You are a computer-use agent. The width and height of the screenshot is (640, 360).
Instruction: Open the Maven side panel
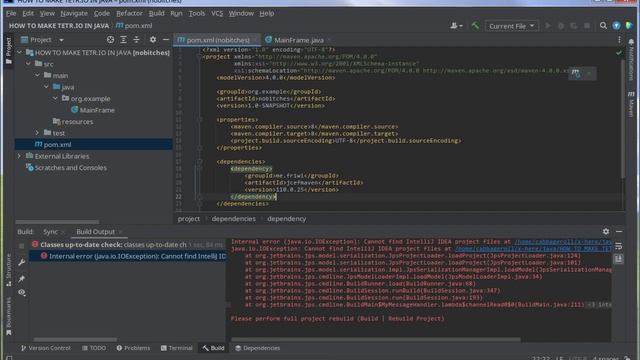(x=631, y=104)
